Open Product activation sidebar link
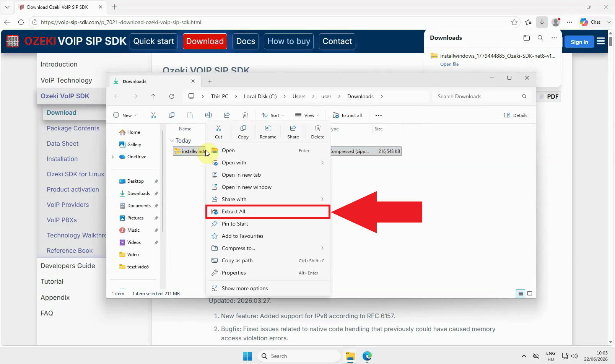Viewport: 615px width, 364px height. (73, 189)
